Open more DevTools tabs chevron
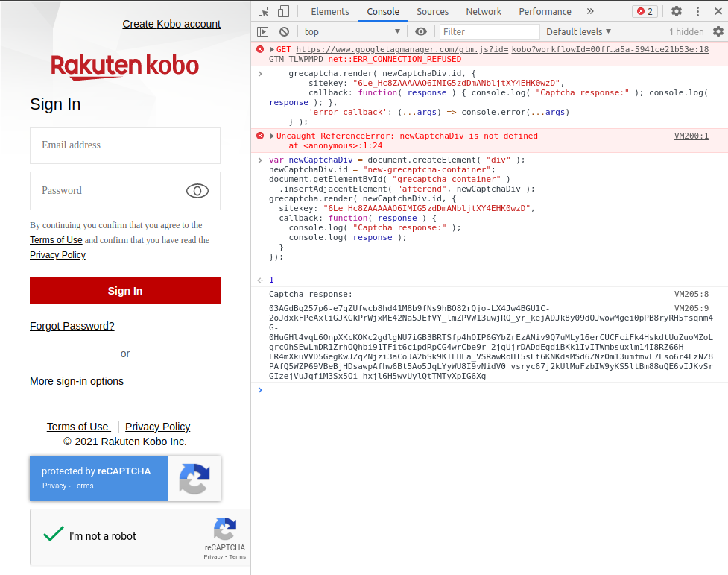728x575 pixels. pos(590,12)
